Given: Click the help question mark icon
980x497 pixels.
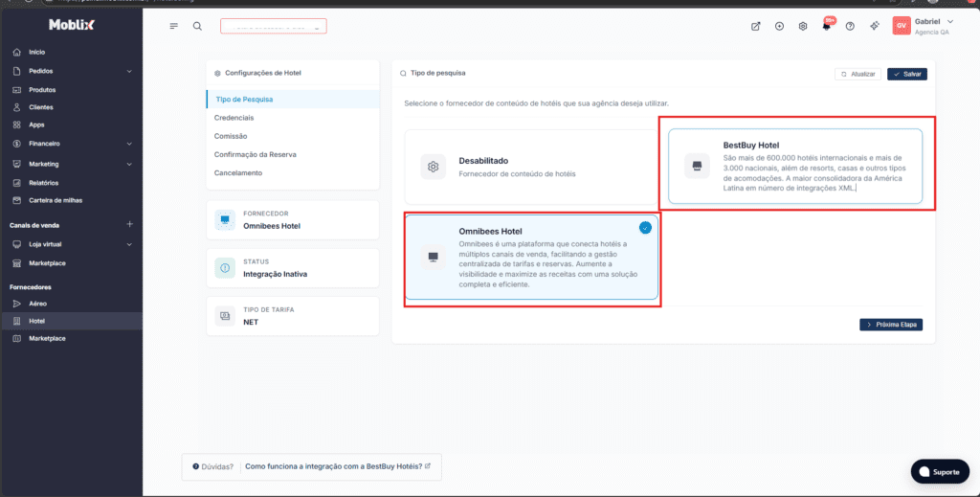Looking at the screenshot, I should click(850, 26).
